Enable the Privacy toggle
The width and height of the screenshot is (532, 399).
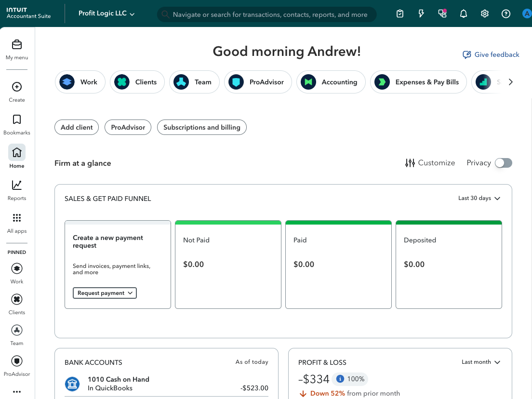tap(503, 163)
